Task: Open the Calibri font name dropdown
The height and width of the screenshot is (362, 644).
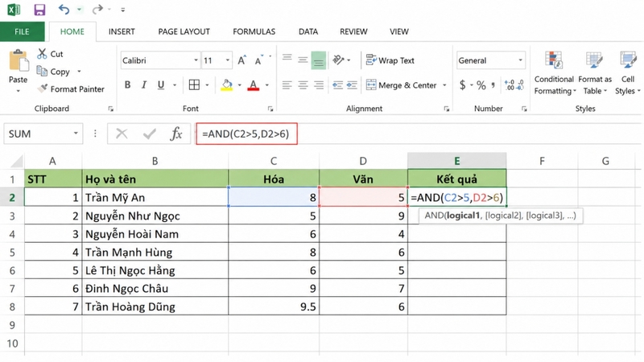Action: (x=196, y=60)
